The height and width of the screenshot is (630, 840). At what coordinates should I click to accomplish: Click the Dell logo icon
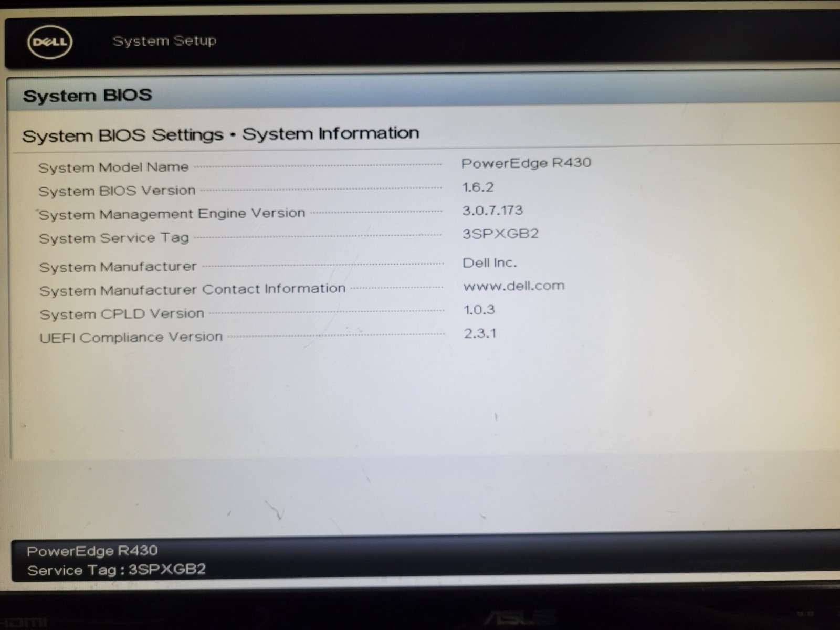click(x=50, y=42)
